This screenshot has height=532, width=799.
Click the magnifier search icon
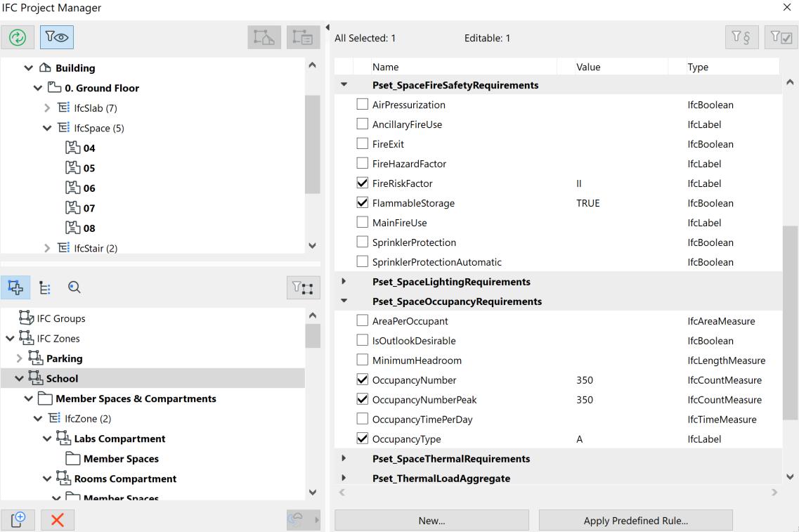click(x=74, y=287)
